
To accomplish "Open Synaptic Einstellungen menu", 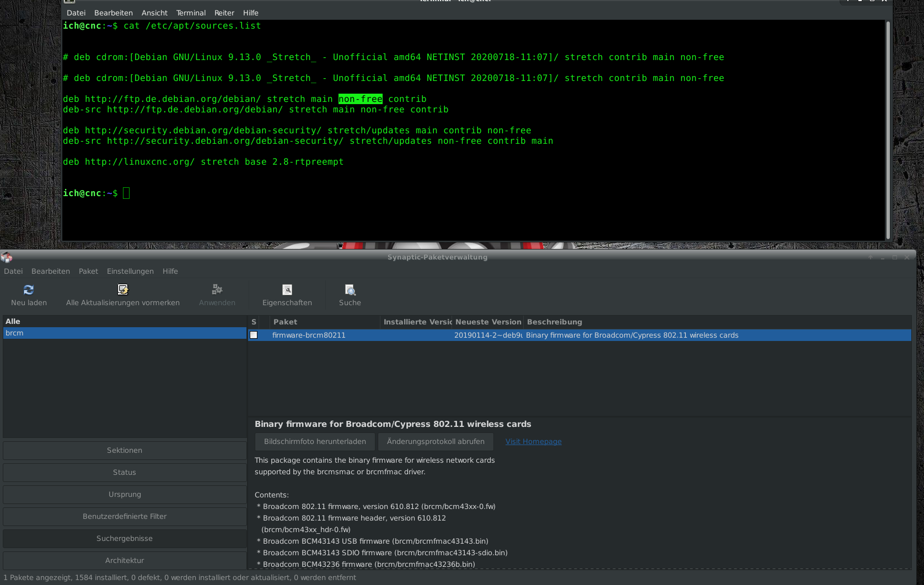I will (130, 271).
